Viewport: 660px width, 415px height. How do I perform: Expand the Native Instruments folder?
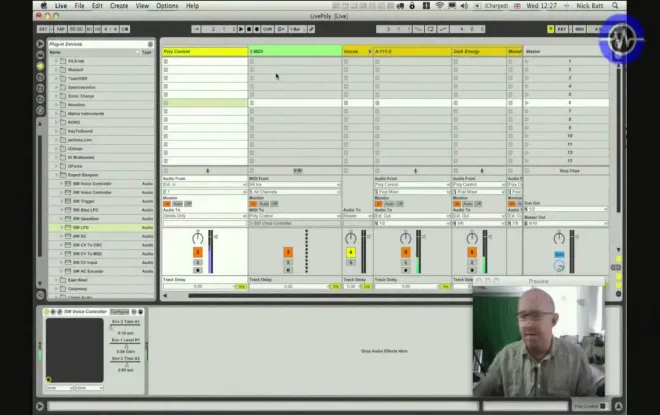56,114
